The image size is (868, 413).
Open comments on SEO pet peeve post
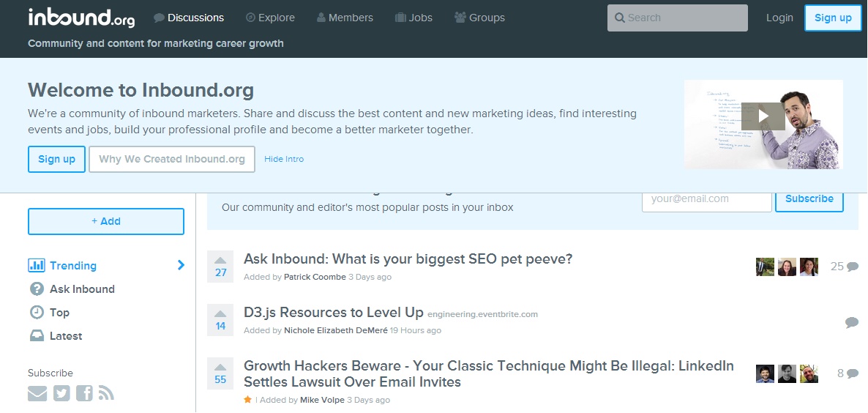tap(845, 267)
